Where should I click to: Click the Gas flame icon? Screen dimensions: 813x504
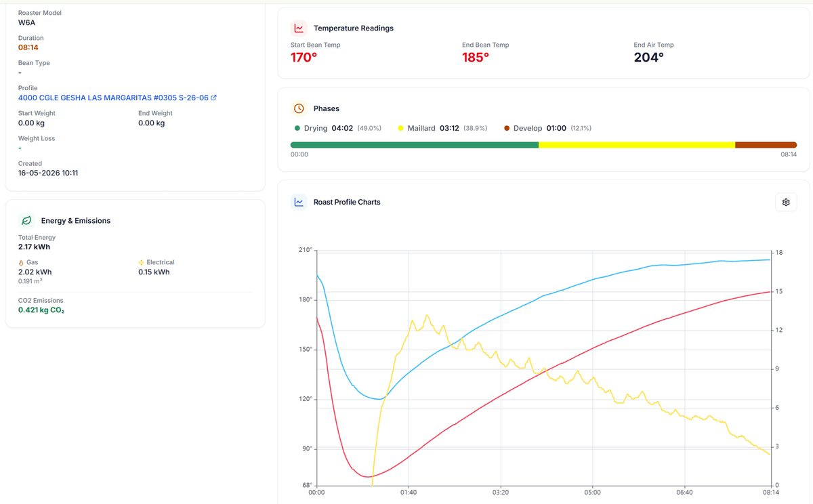tap(21, 262)
